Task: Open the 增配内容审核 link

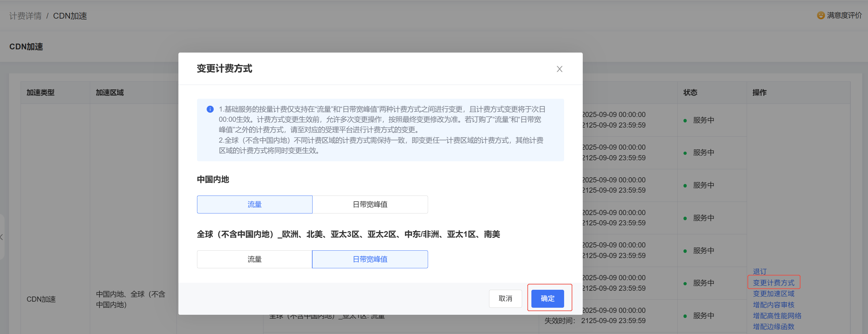Action: [773, 305]
